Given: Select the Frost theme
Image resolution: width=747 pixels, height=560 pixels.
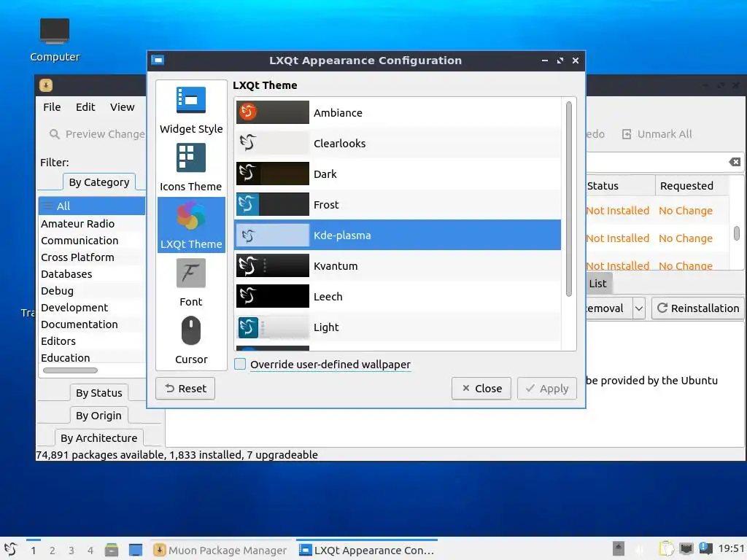Looking at the screenshot, I should [398, 205].
